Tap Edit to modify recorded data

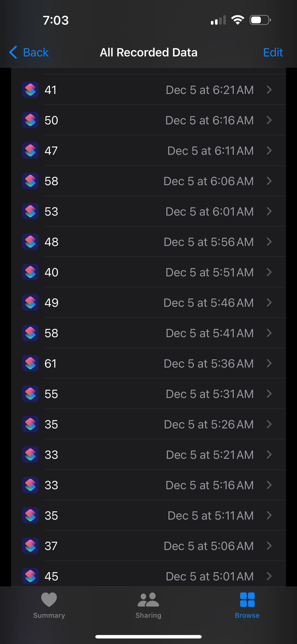tap(273, 53)
